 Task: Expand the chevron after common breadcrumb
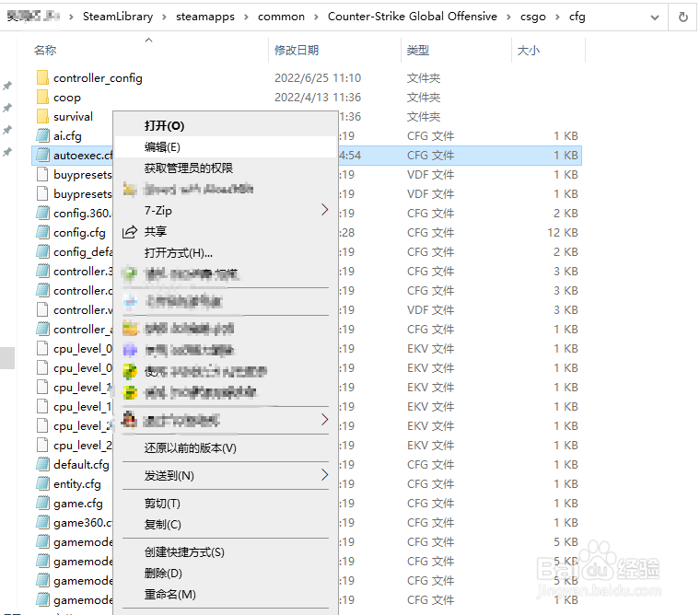(316, 17)
